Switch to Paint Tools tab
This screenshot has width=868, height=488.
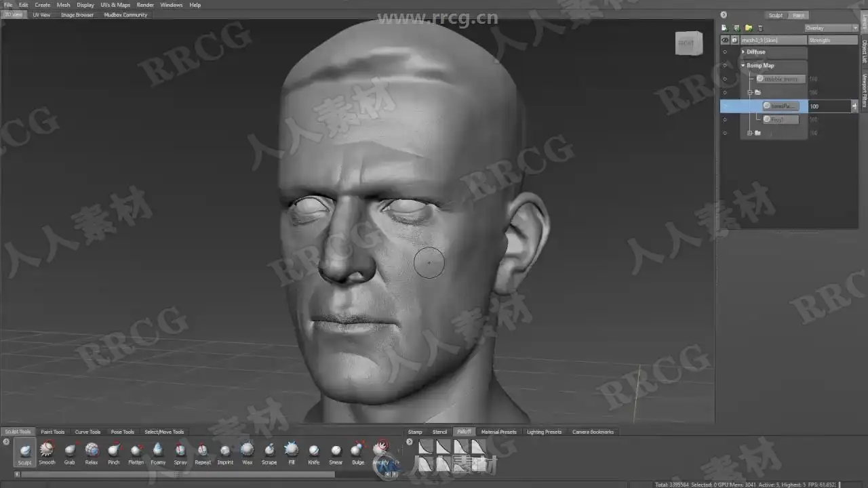53,432
